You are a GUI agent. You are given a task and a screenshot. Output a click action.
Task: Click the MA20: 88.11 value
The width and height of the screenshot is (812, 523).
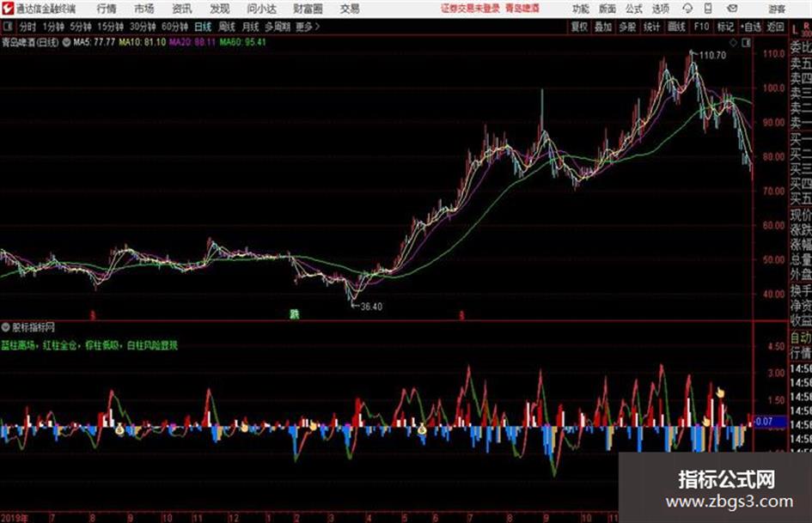[192, 42]
